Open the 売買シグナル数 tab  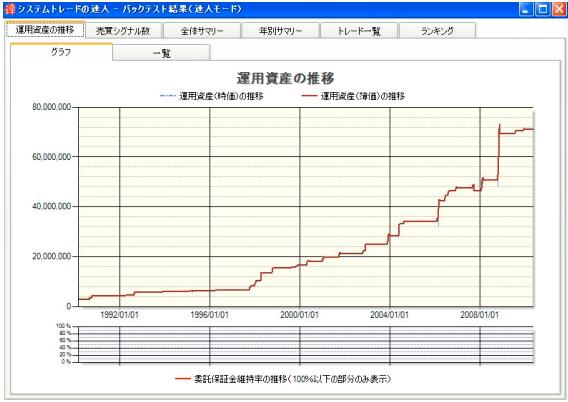(x=123, y=31)
